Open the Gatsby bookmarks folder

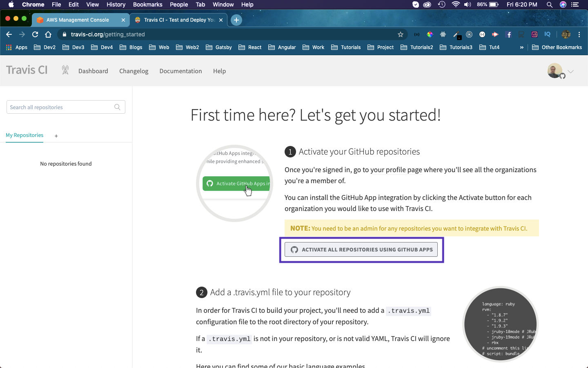click(x=219, y=47)
